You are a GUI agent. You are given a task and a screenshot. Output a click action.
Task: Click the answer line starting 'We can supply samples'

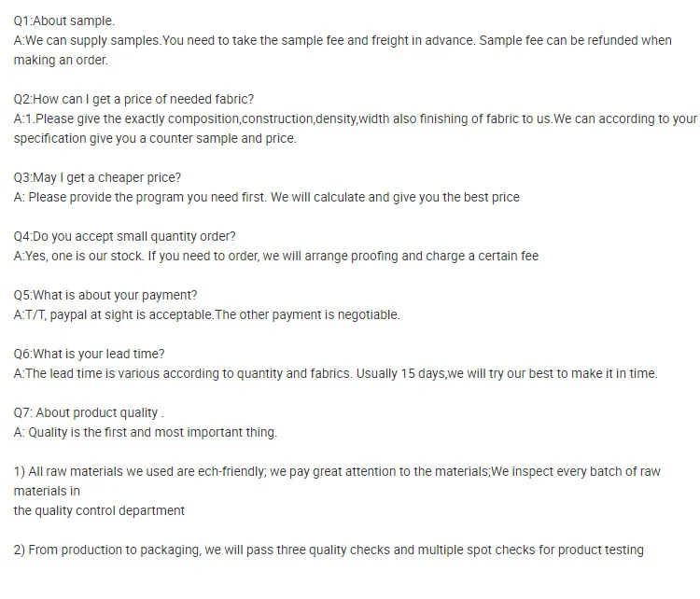(342, 41)
